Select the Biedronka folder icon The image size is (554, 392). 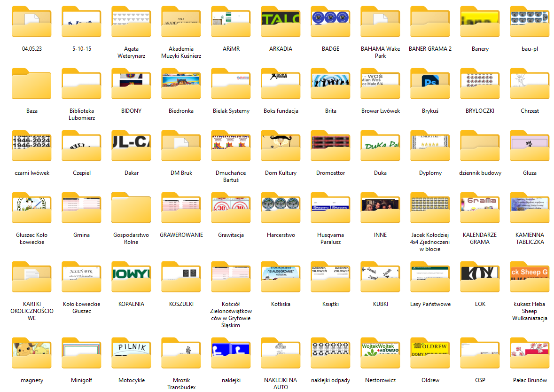coord(181,84)
